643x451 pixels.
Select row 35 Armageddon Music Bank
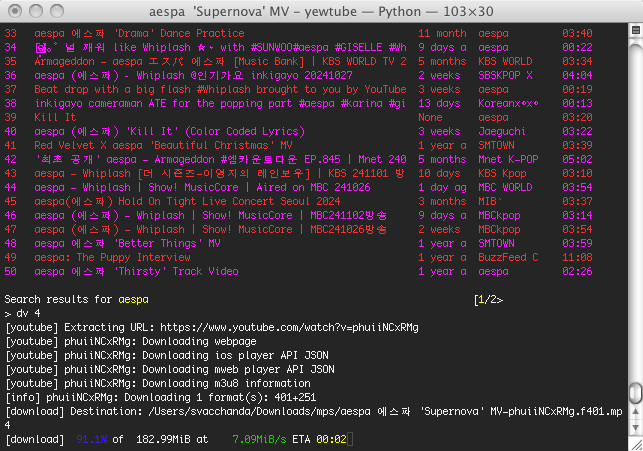coord(299,61)
